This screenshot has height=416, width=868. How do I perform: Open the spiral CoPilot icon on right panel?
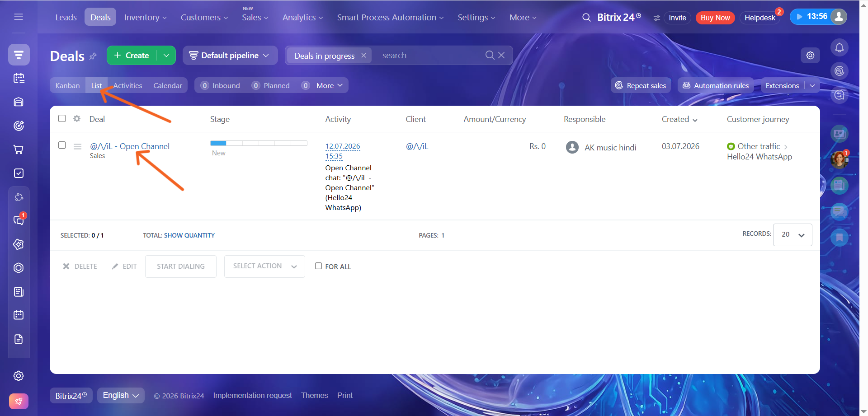[x=840, y=71]
